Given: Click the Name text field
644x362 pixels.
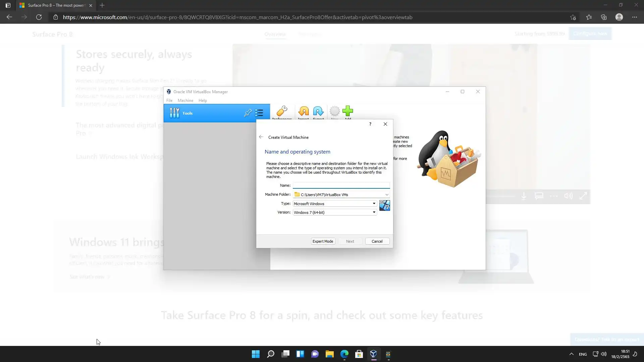Looking at the screenshot, I should click(x=341, y=185).
